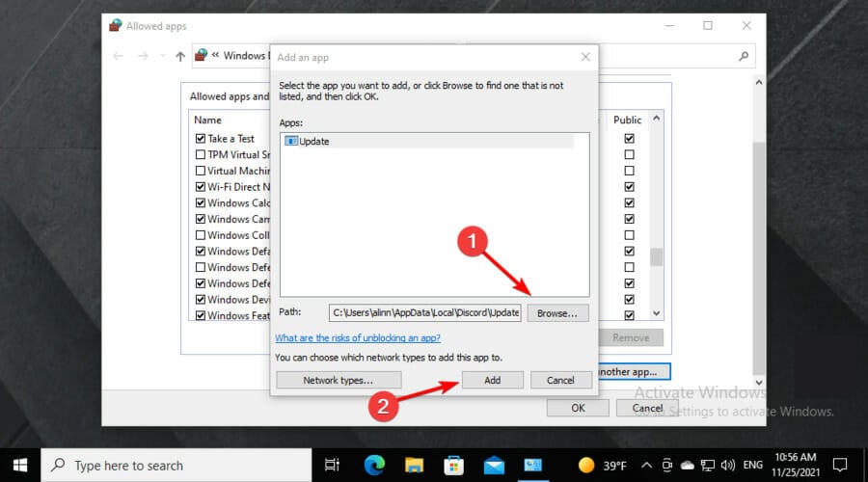Uncheck the Wi-Fi Direct checkbox
The image size is (868, 482).
201,186
